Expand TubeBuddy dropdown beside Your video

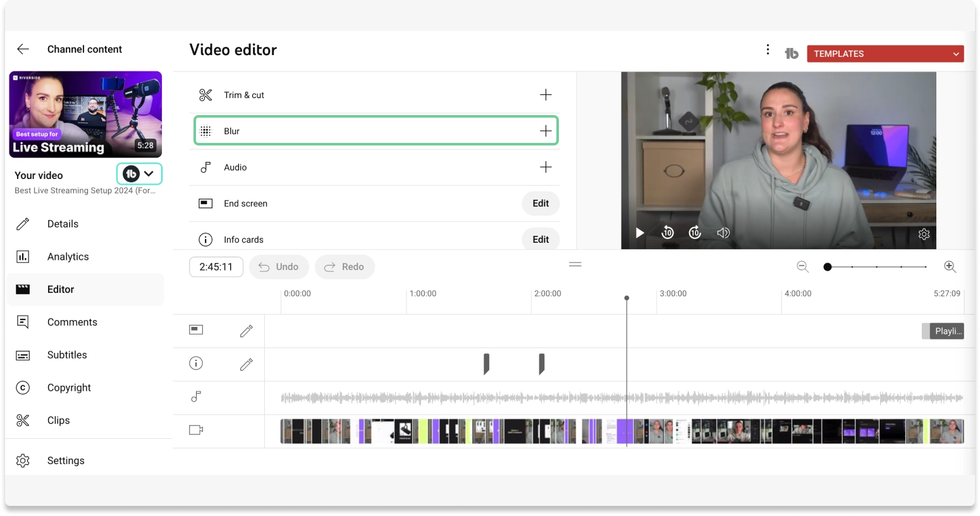(x=139, y=174)
